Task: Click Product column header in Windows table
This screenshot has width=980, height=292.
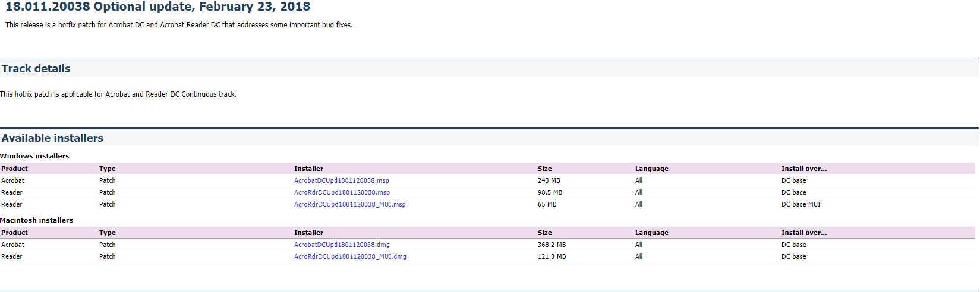Action: [x=14, y=169]
